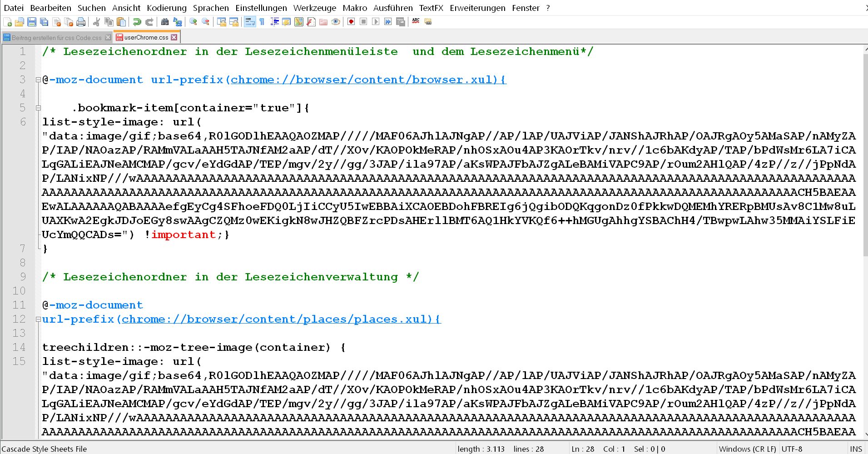Play back the recorded macro icon
Image resolution: width=868 pixels, height=454 pixels.
[x=375, y=22]
